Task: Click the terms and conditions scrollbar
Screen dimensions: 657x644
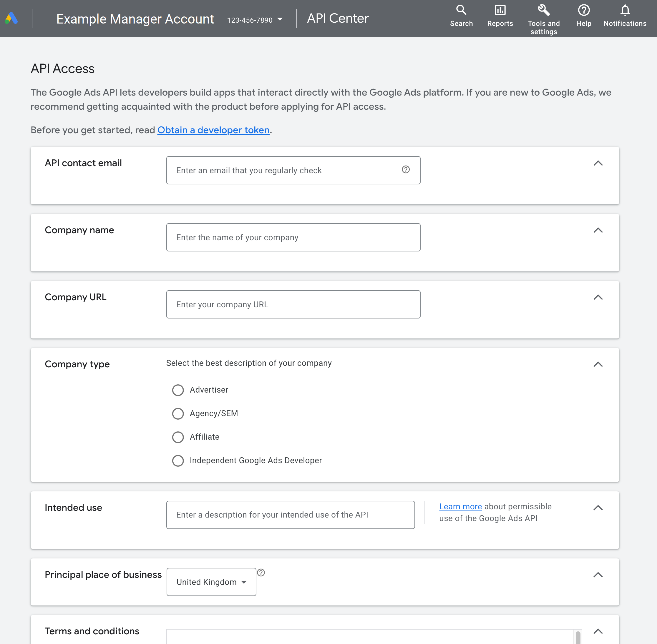Action: [578, 637]
